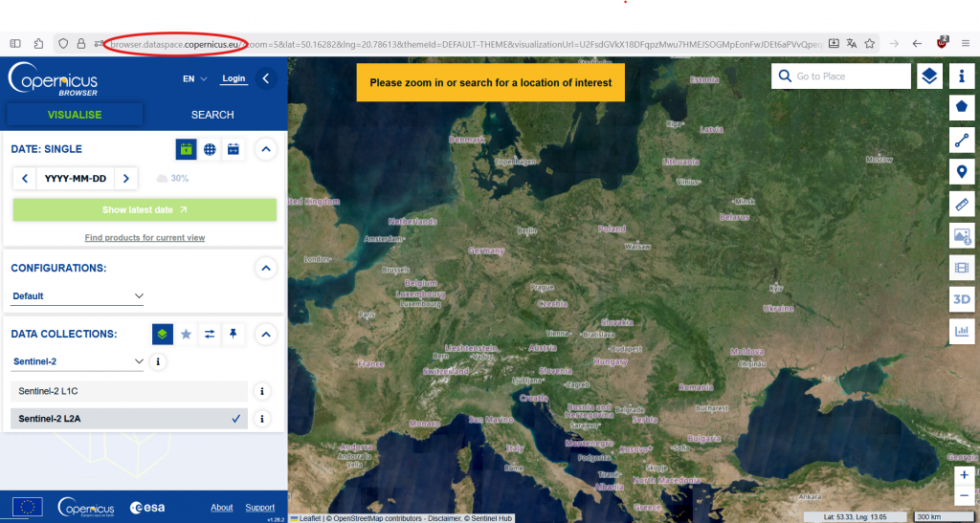The height and width of the screenshot is (523, 980).
Task: Select Sentinel-2 L2A collection checkbox
Action: click(235, 418)
